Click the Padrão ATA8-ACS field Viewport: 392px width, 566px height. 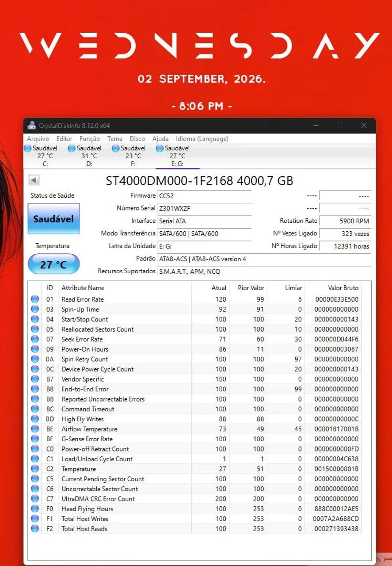pyautogui.click(x=264, y=259)
